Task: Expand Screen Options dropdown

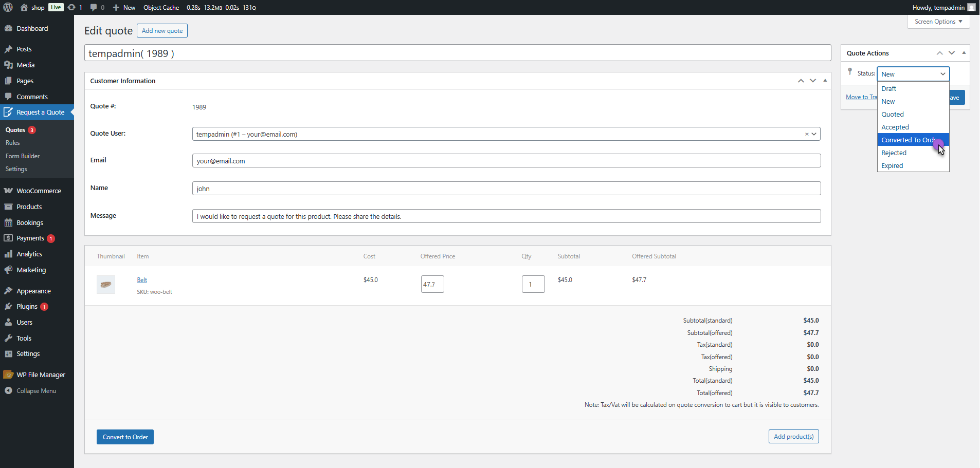Action: pos(938,22)
